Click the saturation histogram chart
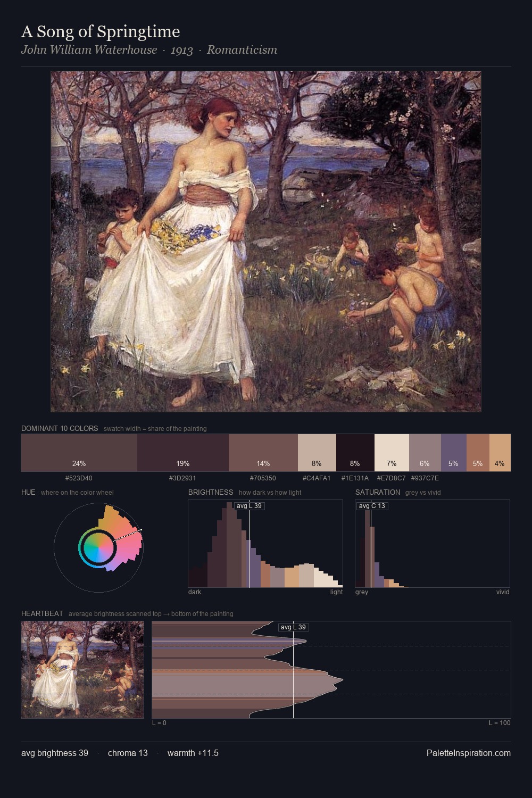The image size is (532, 798). [x=433, y=544]
